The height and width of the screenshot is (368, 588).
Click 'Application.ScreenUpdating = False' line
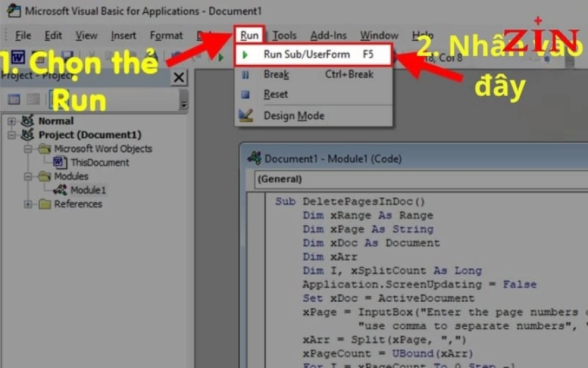(x=419, y=285)
